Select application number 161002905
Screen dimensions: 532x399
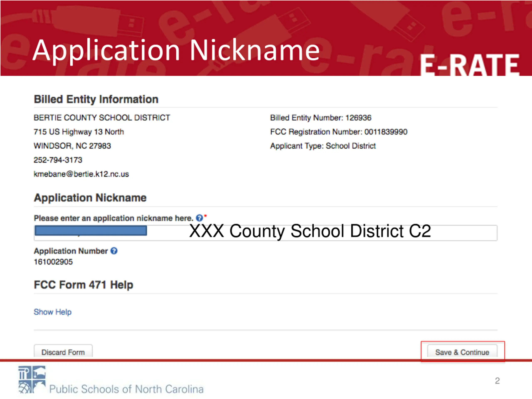pos(53,262)
